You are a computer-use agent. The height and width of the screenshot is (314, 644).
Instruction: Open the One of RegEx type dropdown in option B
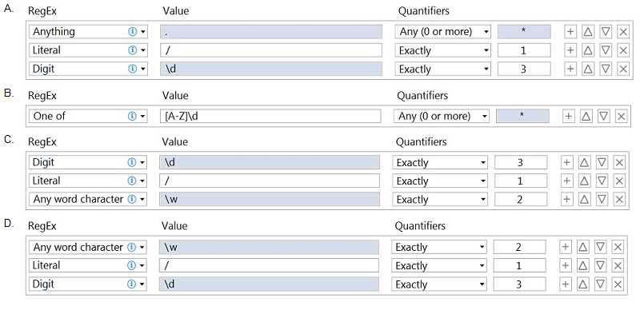[88, 116]
